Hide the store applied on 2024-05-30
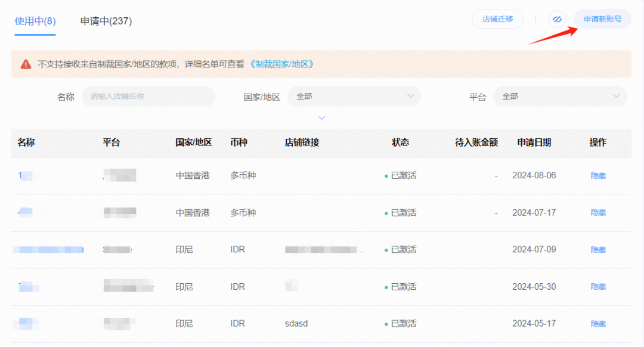Image resolution: width=644 pixels, height=347 pixels. click(x=598, y=287)
